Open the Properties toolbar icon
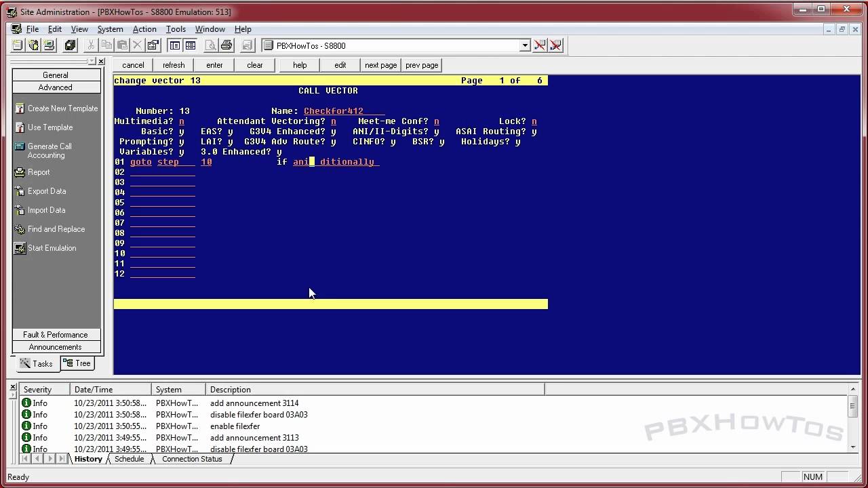868x488 pixels. pos(153,45)
